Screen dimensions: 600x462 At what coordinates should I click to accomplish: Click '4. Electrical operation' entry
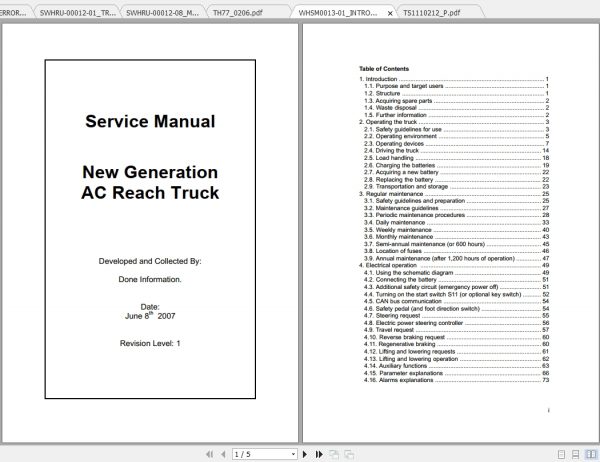[454, 265]
